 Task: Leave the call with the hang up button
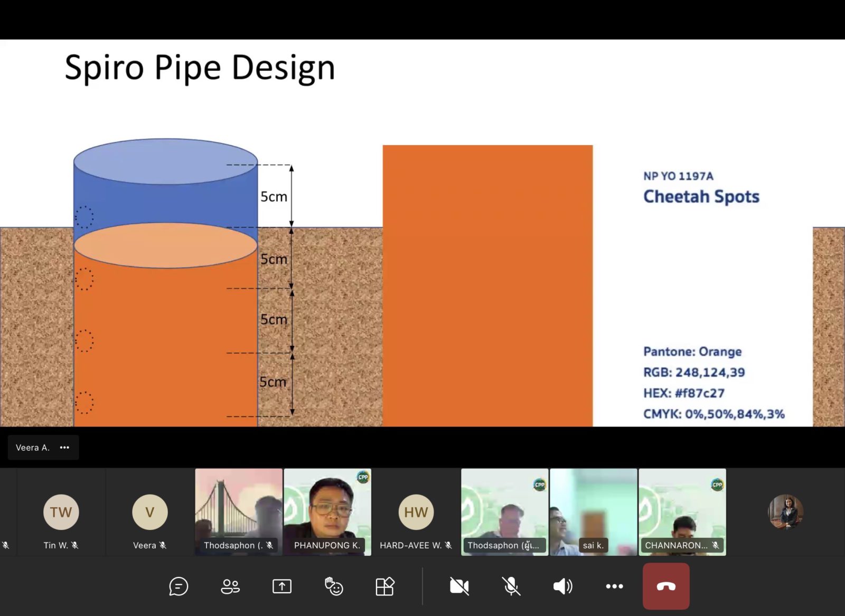[x=666, y=586]
